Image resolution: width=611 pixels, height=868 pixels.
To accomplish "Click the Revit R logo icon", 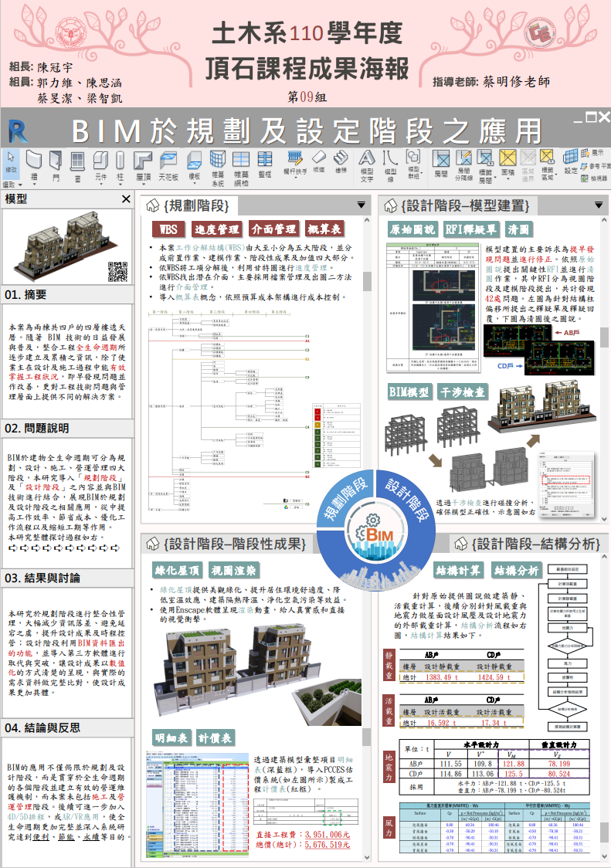I will (19, 132).
